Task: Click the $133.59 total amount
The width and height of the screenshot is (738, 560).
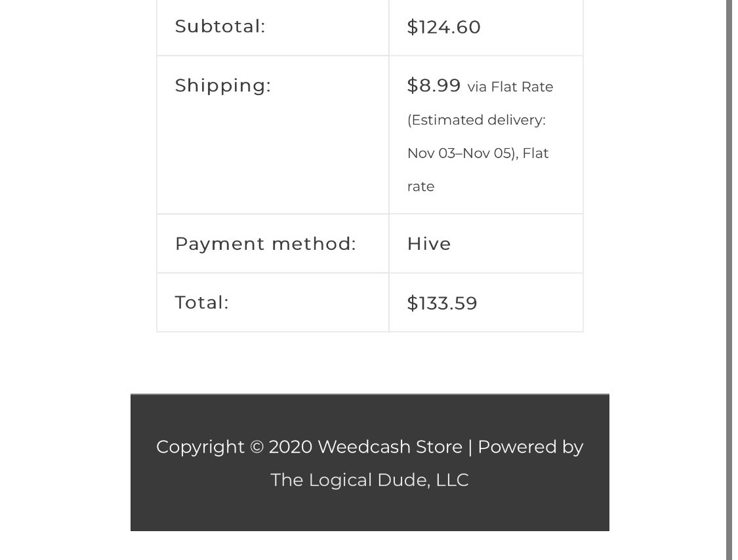Action: coord(442,303)
